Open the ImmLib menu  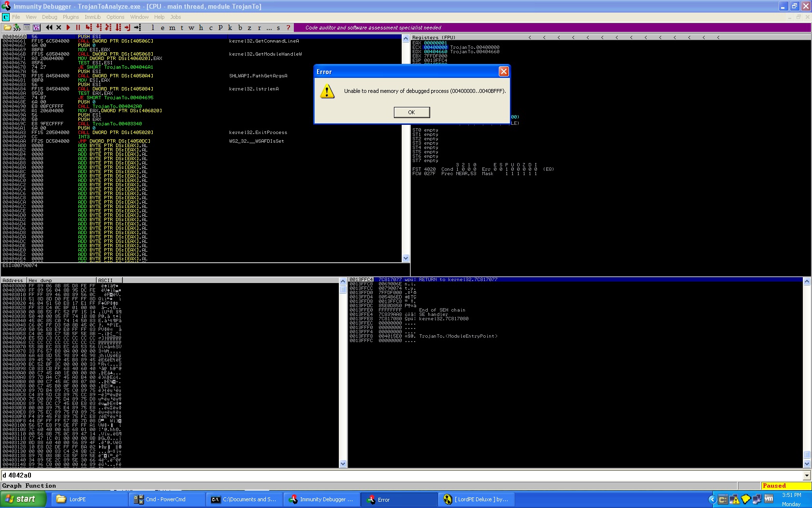pos(93,17)
